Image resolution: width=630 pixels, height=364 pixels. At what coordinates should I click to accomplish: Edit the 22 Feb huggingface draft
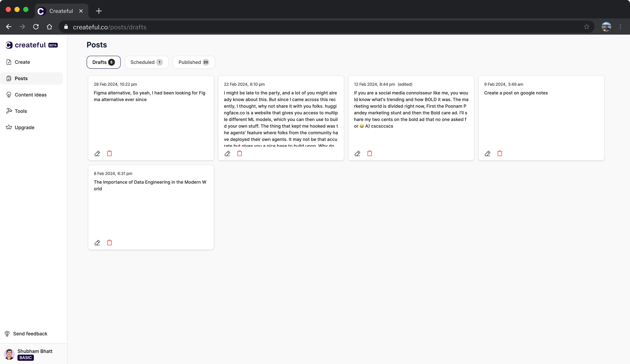227,154
